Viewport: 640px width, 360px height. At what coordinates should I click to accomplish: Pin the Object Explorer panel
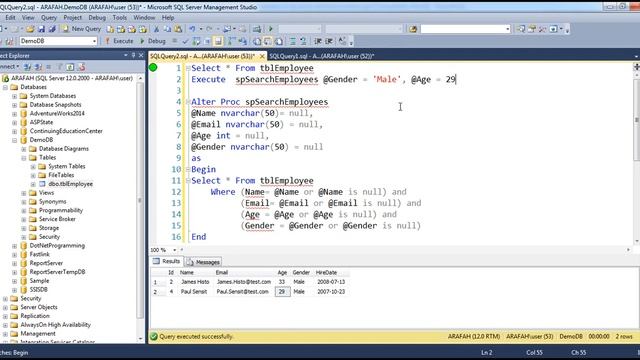click(x=133, y=55)
